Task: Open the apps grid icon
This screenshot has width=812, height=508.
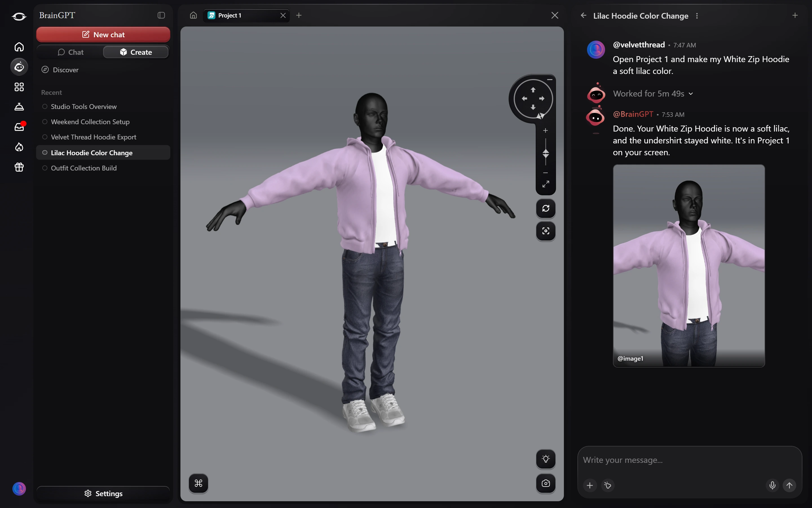Action: tap(19, 87)
